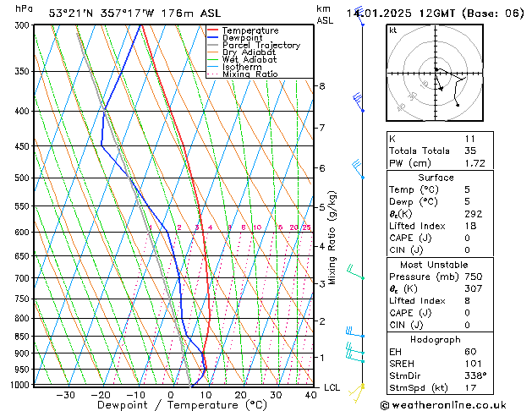Image resolution: width=532 pixels, height=411 pixels.
Task: Click the date header 14.01.2025 12GMT
Action: point(400,14)
